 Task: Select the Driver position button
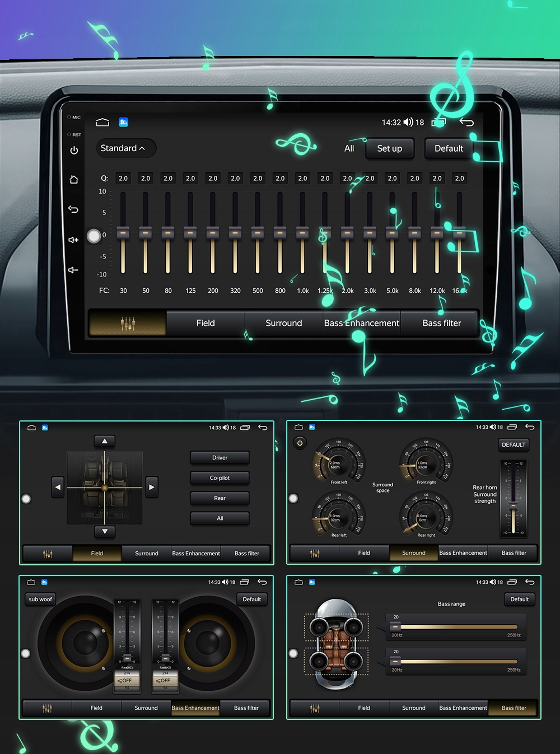(x=220, y=458)
